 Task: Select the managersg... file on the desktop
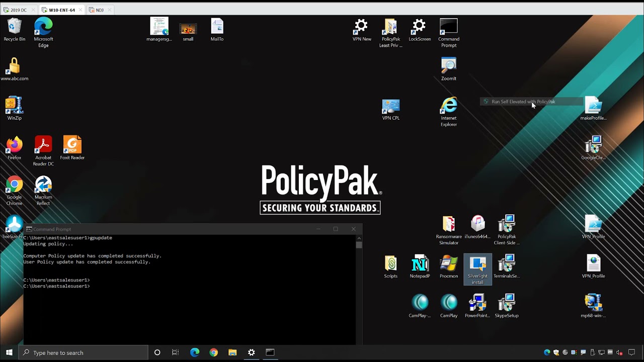[x=159, y=30]
